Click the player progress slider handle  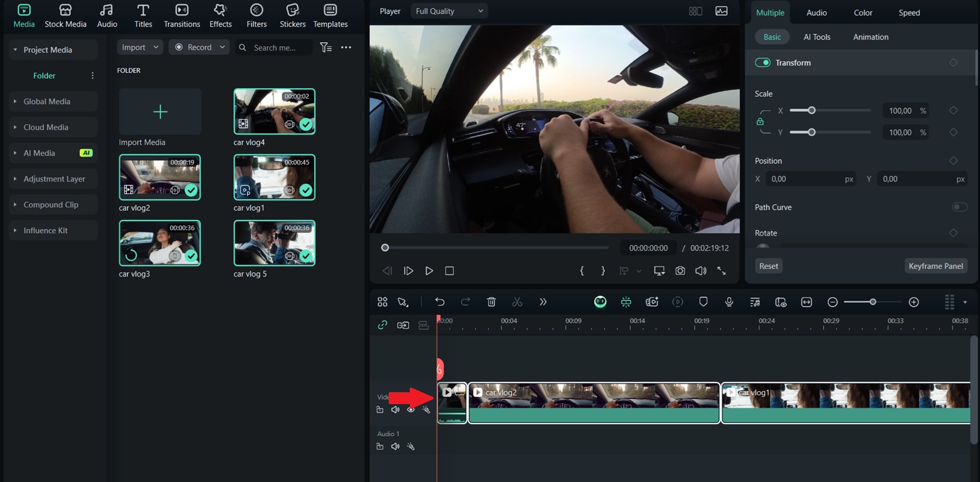385,248
